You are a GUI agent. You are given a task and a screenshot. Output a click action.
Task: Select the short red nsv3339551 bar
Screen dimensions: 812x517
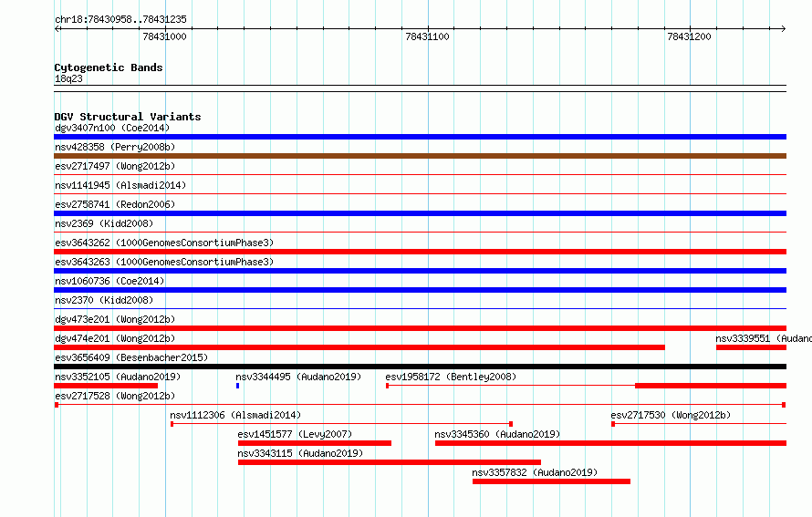[752, 347]
